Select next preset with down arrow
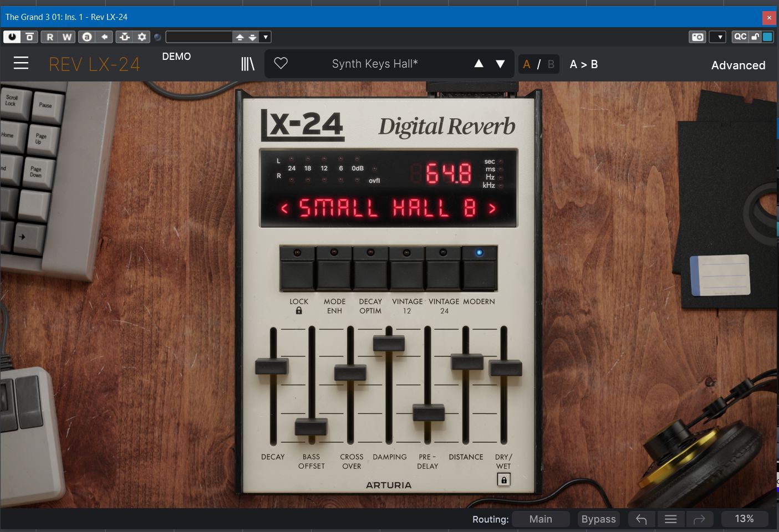Viewport: 779px width, 532px height. pyautogui.click(x=500, y=64)
